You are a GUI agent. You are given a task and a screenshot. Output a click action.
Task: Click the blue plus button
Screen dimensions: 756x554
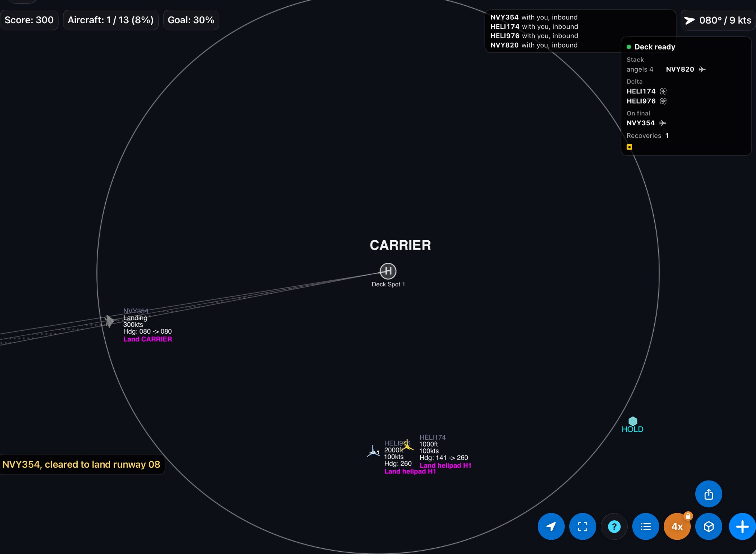pos(742,527)
